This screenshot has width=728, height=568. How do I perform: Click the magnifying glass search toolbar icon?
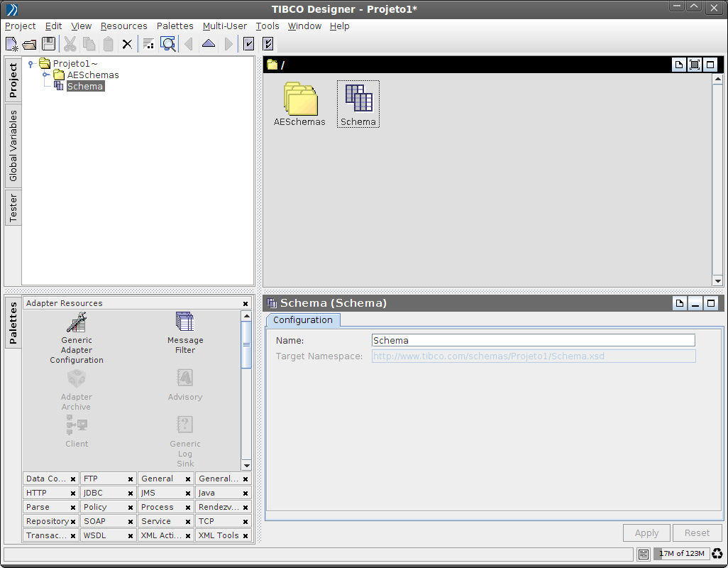168,44
